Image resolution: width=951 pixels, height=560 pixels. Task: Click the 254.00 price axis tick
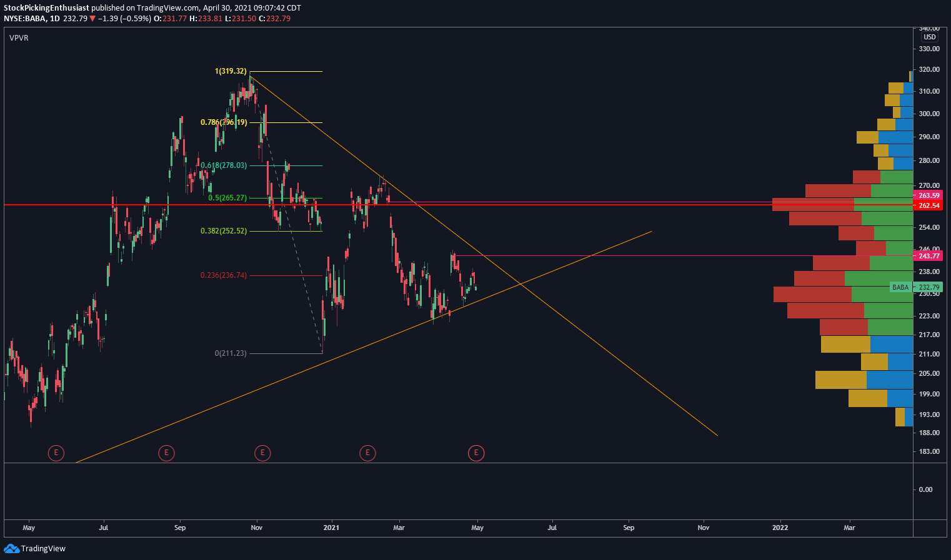click(929, 227)
